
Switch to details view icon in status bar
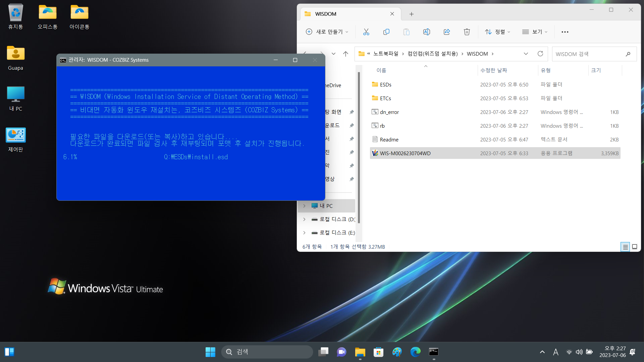coord(625,247)
